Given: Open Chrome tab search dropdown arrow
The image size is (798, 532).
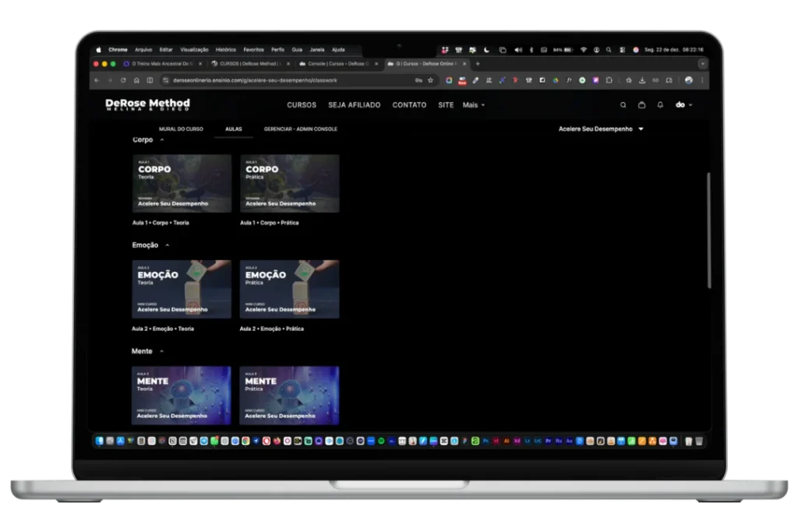Looking at the screenshot, I should 702,64.
